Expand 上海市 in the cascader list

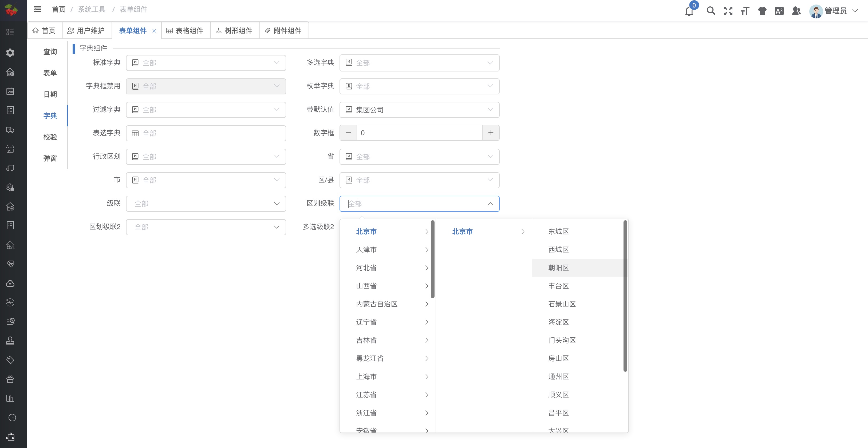[388, 377]
